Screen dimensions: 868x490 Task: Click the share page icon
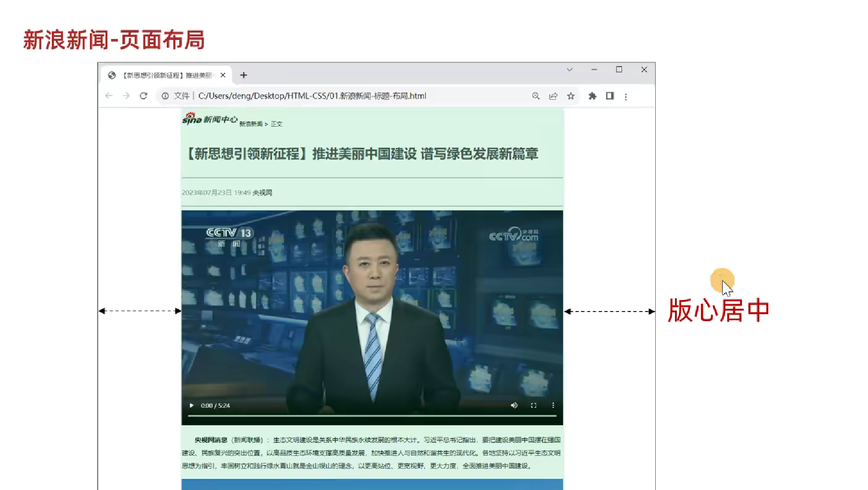tap(553, 96)
